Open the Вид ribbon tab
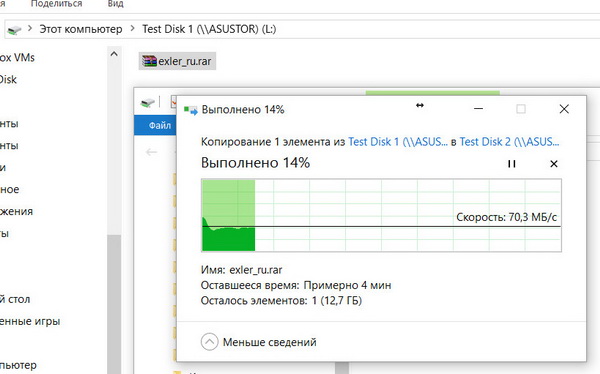This screenshot has height=374, width=600. click(115, 4)
